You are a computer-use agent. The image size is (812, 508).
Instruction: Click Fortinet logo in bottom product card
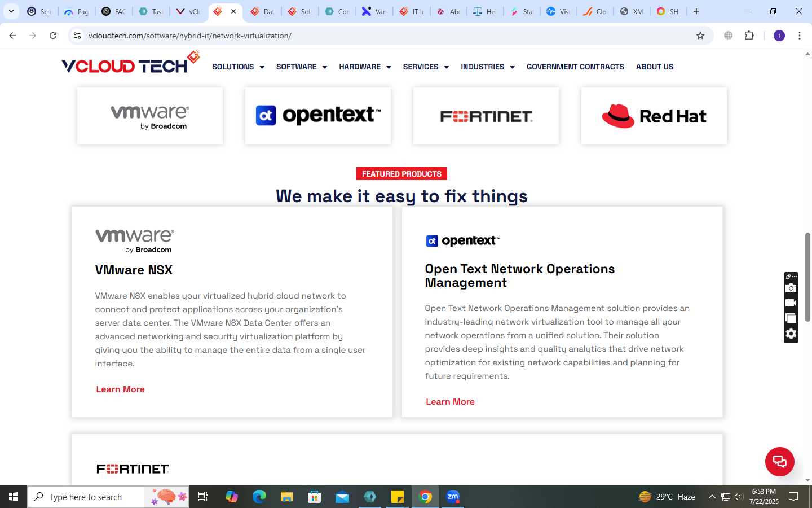tap(133, 469)
